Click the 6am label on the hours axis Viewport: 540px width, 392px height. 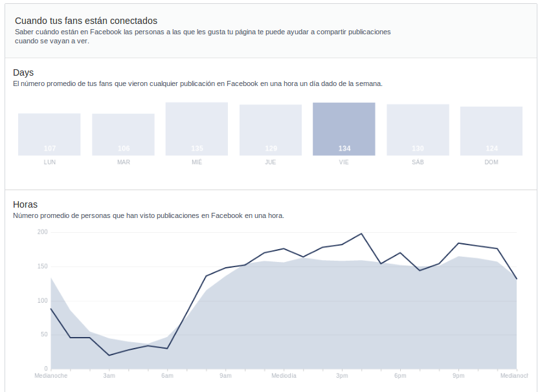point(167,375)
